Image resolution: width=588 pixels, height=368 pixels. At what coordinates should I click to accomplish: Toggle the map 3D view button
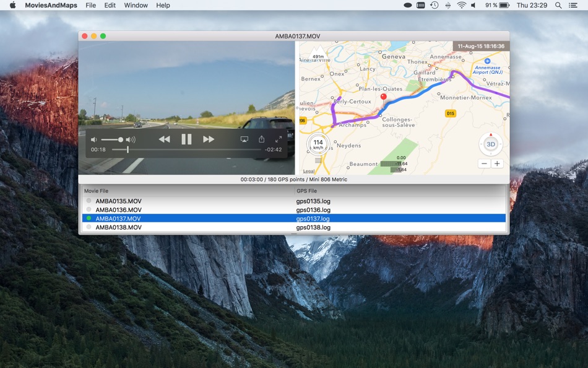coord(490,144)
